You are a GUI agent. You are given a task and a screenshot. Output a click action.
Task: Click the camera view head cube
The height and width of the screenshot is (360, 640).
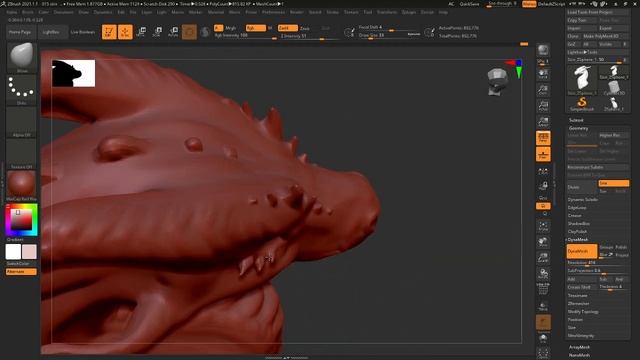click(498, 82)
